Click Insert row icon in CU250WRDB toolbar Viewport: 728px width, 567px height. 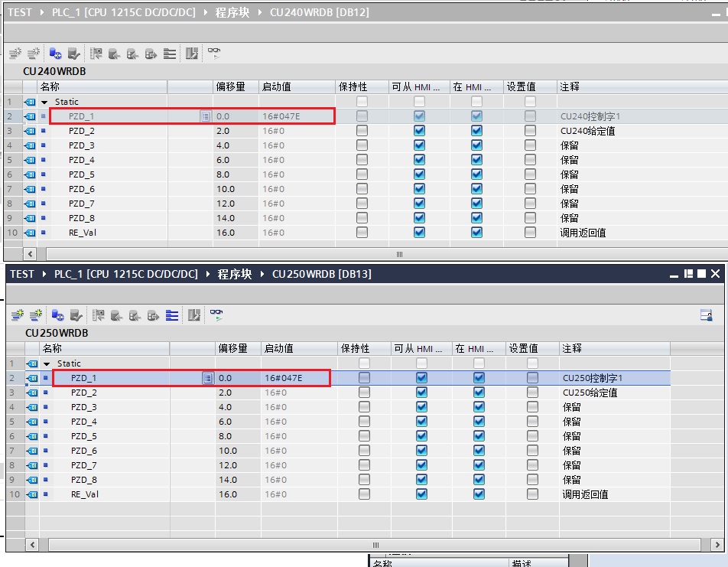tap(18, 315)
